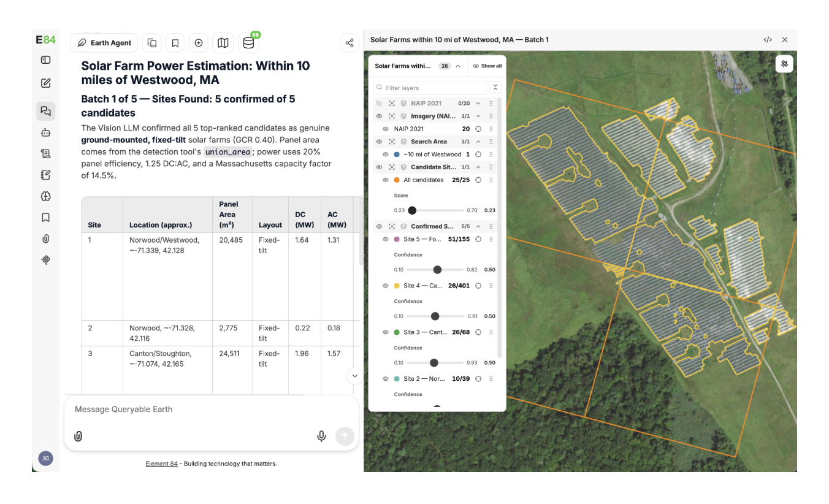This screenshot has height=504, width=829.
Task: Open the JG user avatar
Action: point(45,458)
